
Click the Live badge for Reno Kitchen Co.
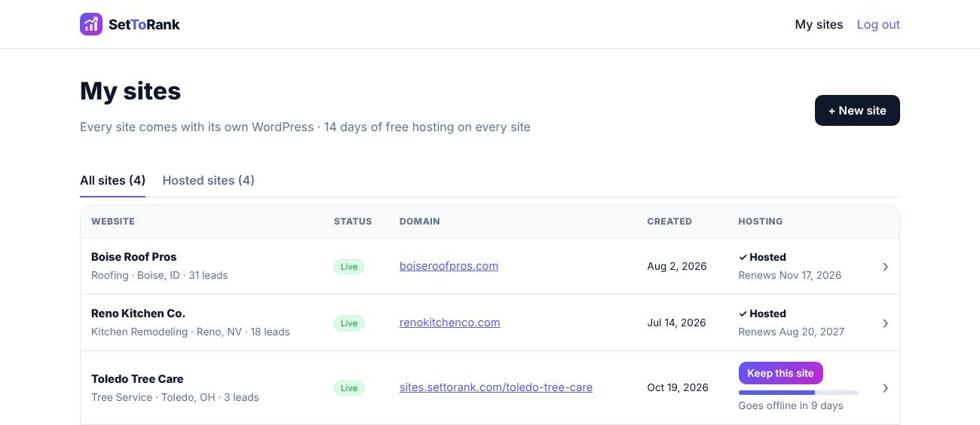click(349, 323)
